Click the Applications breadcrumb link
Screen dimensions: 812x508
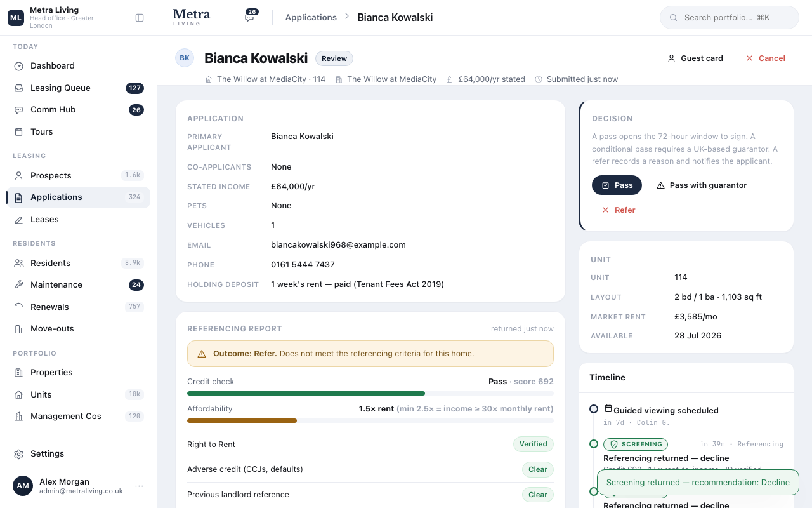(311, 18)
